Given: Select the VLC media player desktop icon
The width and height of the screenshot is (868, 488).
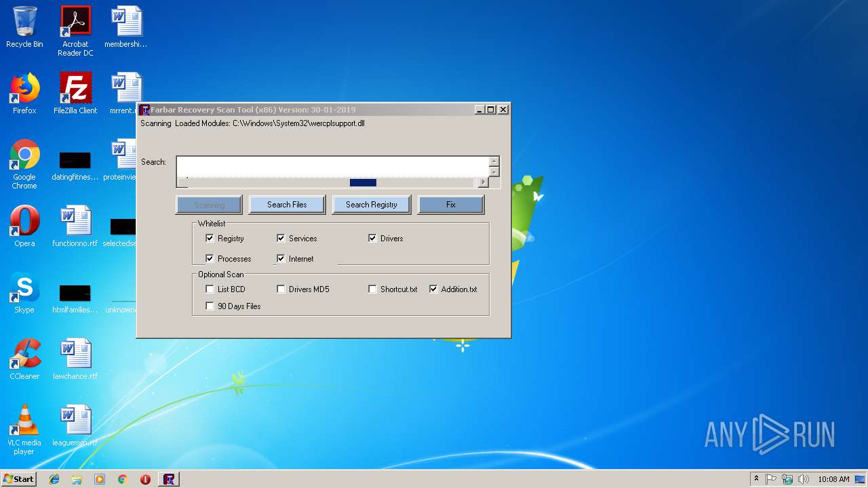Looking at the screenshot, I should (24, 430).
